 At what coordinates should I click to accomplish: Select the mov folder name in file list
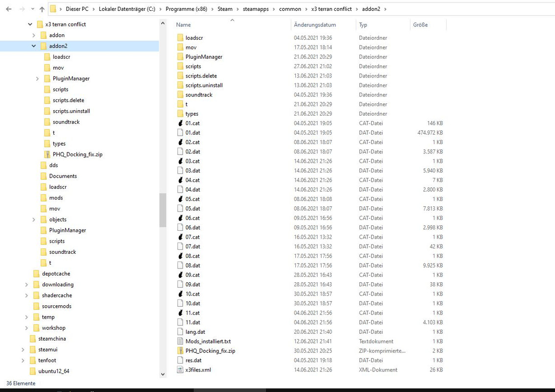[x=191, y=48]
